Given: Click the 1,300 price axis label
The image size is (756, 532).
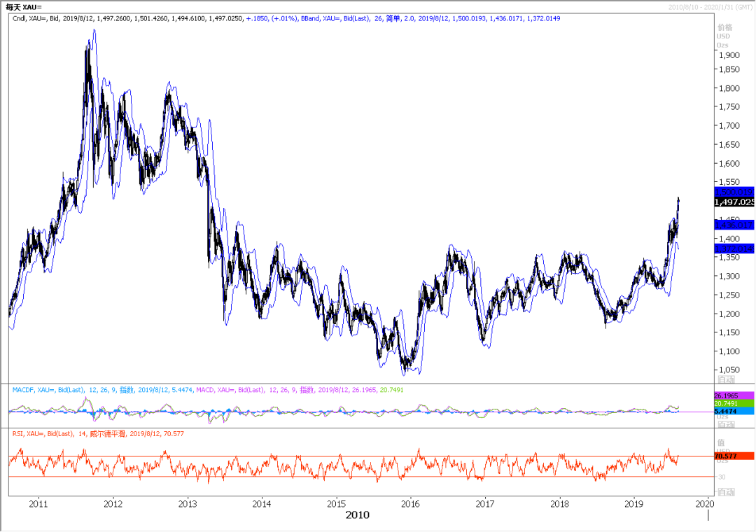Looking at the screenshot, I should (729, 276).
